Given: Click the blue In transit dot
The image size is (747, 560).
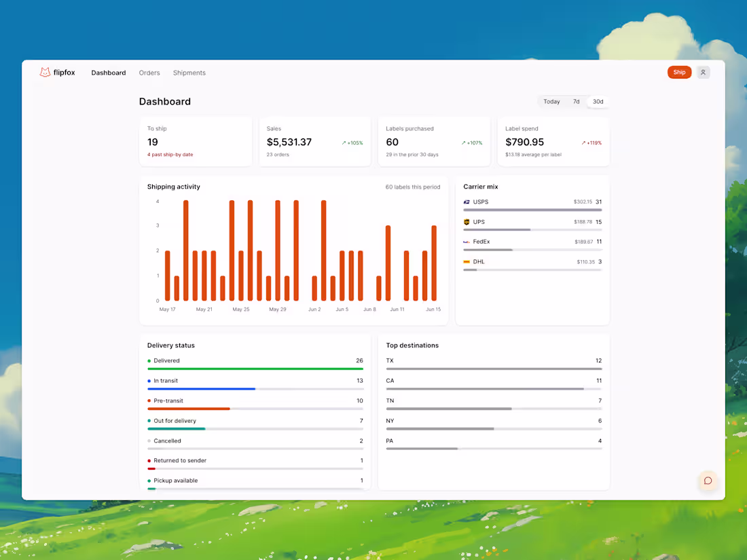Looking at the screenshot, I should 149,381.
